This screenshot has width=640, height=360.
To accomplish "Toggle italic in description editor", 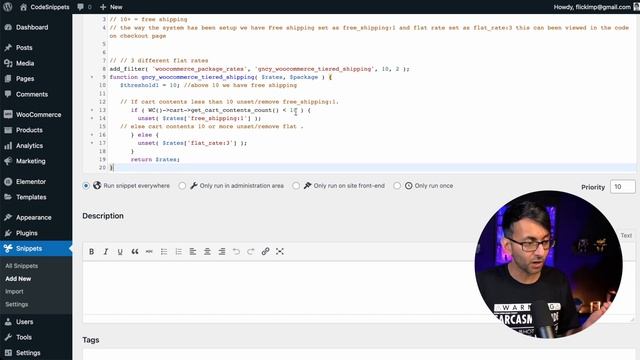I will point(106,251).
